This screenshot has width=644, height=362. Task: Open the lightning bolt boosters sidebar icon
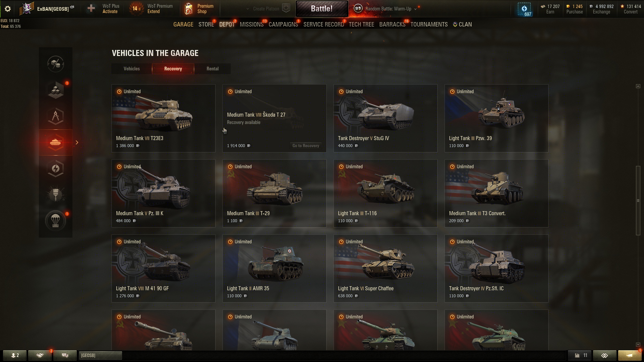[56, 169]
